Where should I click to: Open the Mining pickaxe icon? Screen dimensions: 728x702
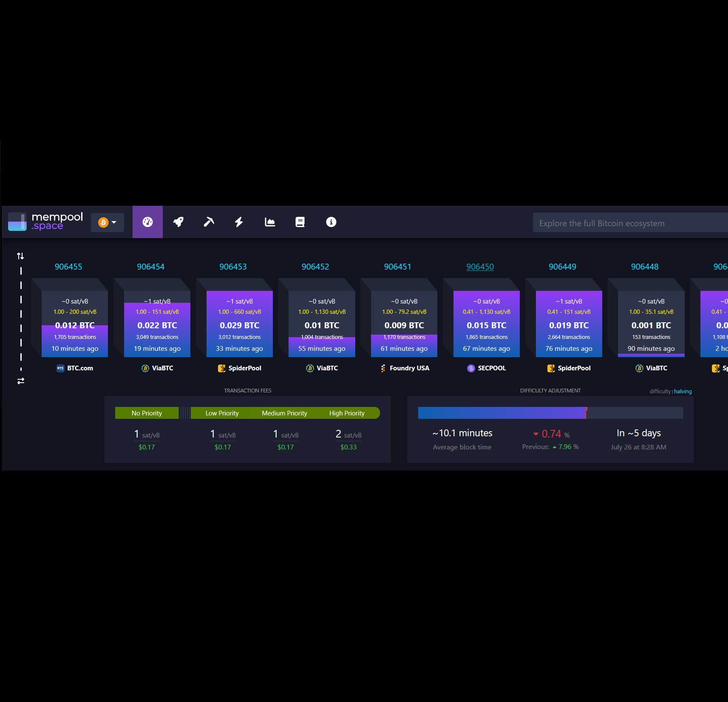(x=209, y=222)
